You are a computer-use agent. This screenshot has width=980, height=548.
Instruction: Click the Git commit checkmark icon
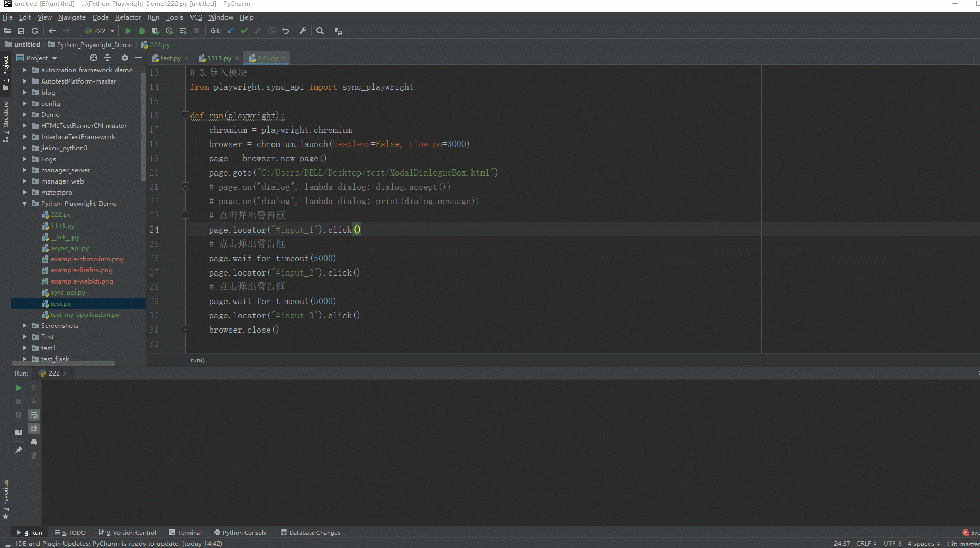coord(244,31)
